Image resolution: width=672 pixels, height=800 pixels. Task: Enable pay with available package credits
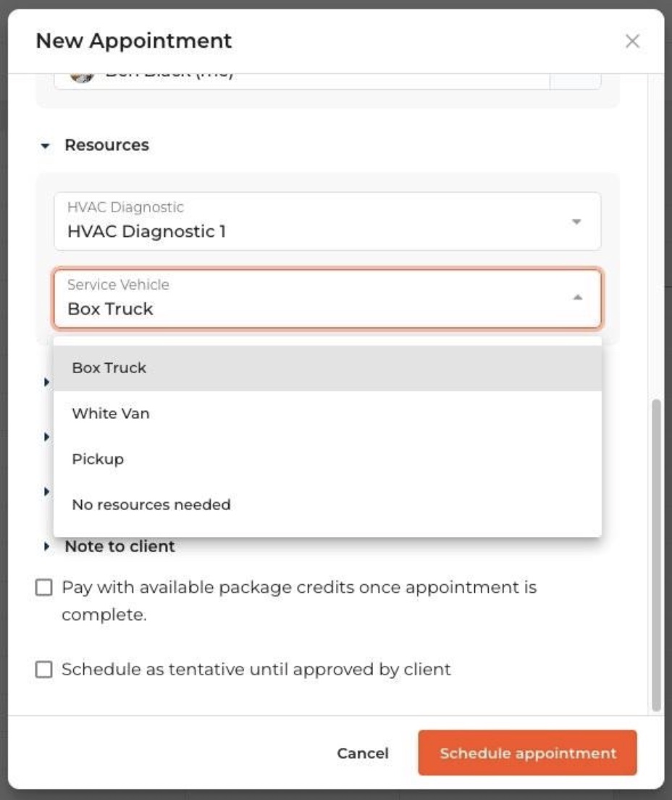[44, 588]
